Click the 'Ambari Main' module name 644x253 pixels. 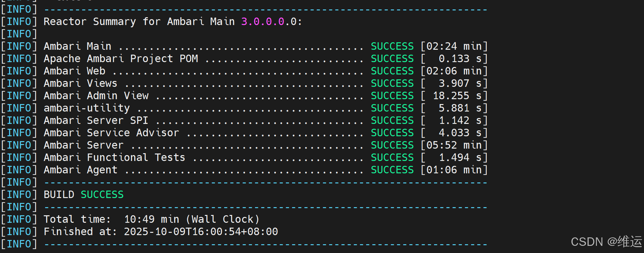77,47
